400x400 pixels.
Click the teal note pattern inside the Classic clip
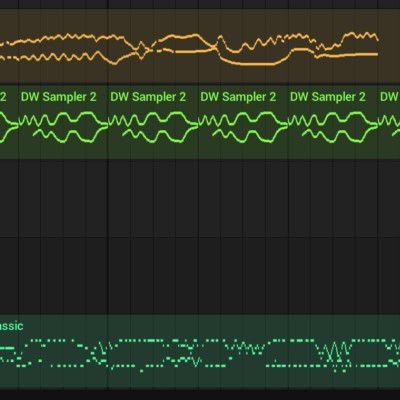click(x=200, y=355)
